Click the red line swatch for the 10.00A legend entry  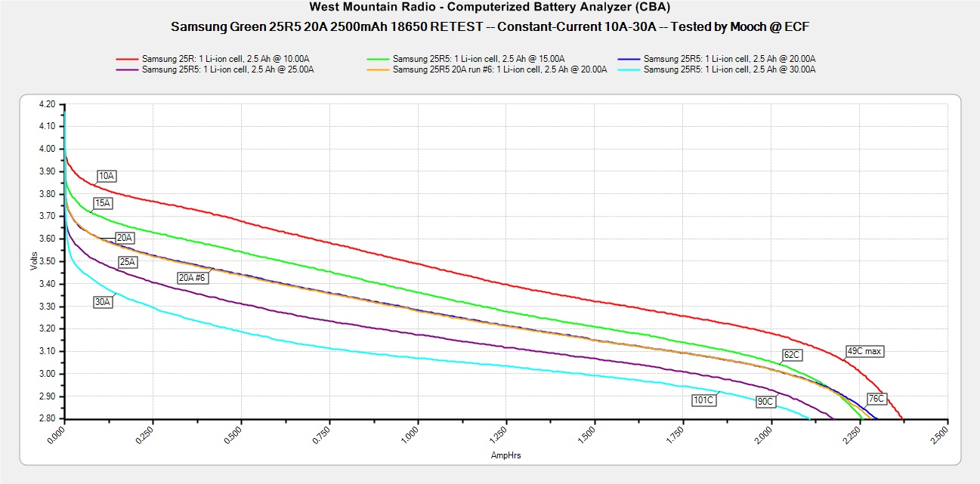[x=127, y=59]
